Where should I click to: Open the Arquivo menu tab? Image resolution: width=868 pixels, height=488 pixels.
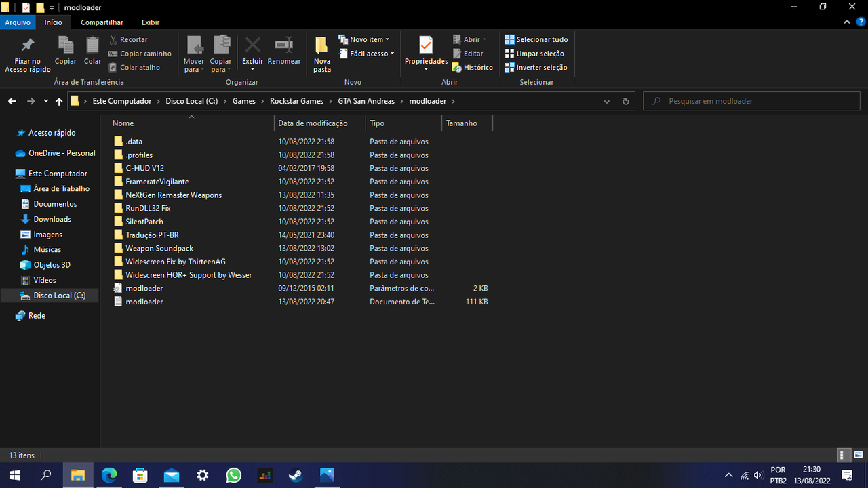18,22
